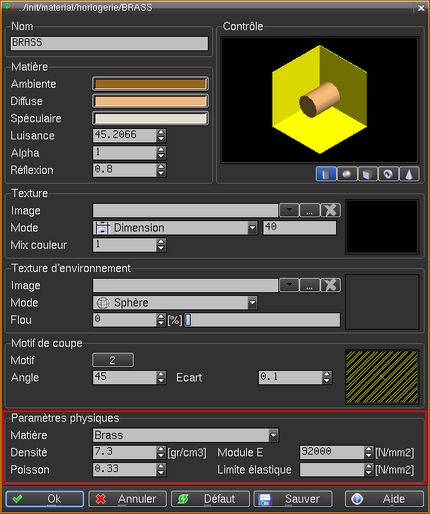Open environment Mode Sphère dropdown
This screenshot has width=430, height=514.
pyautogui.click(x=175, y=303)
